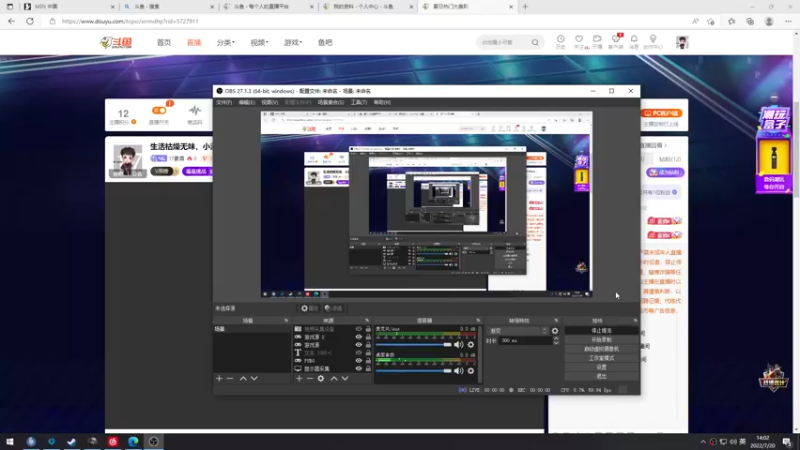
Task: Open Douyu 客户端 download icon with red badge
Action: click(616, 41)
